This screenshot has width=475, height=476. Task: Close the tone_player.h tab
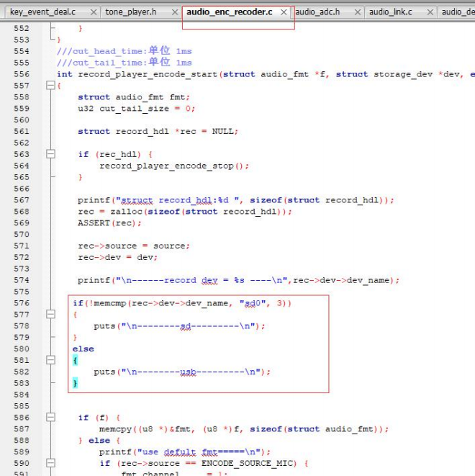click(x=175, y=12)
